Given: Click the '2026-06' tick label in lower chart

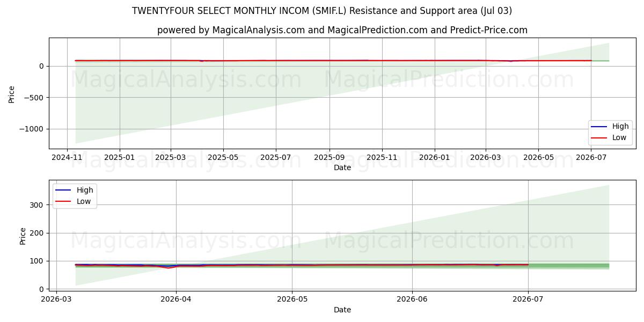Looking at the screenshot, I should coord(412,300).
